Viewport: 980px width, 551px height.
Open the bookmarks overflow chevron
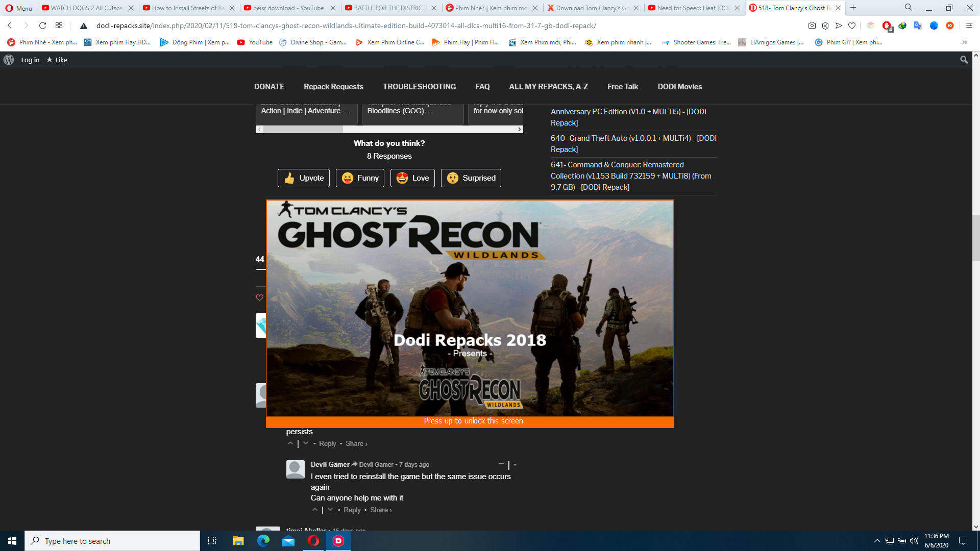click(964, 42)
